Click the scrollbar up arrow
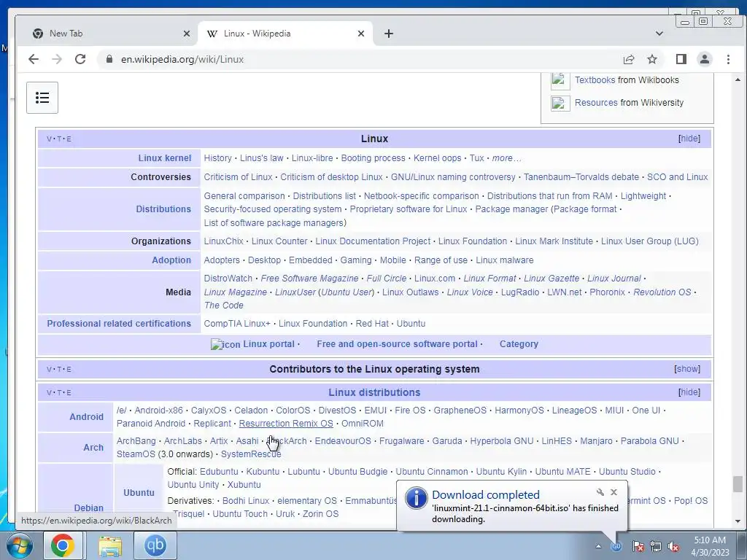 click(738, 80)
